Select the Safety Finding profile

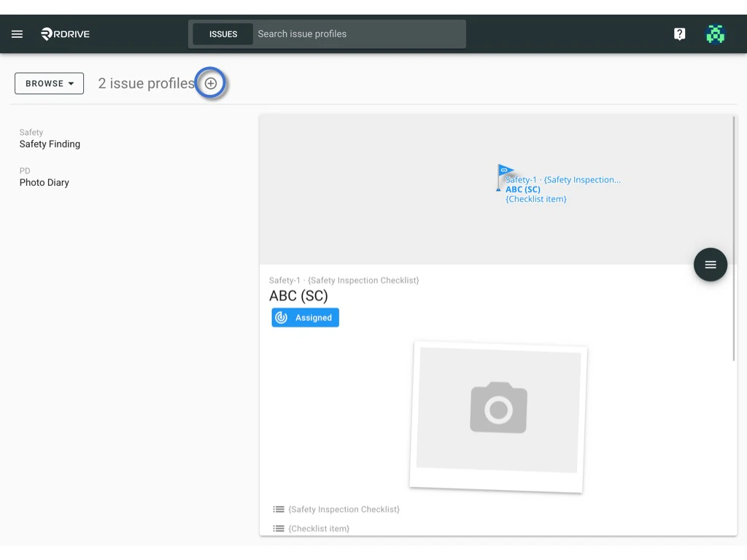point(50,144)
